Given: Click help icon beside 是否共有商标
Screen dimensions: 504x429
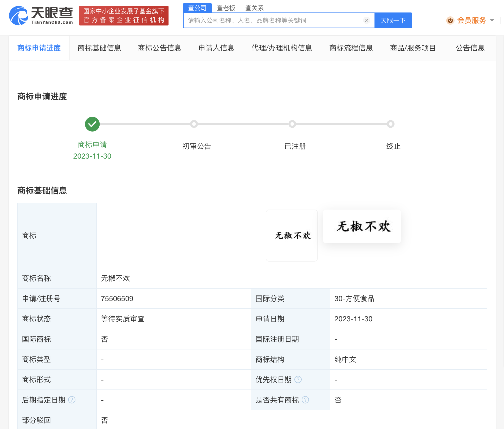Looking at the screenshot, I should pyautogui.click(x=305, y=400).
